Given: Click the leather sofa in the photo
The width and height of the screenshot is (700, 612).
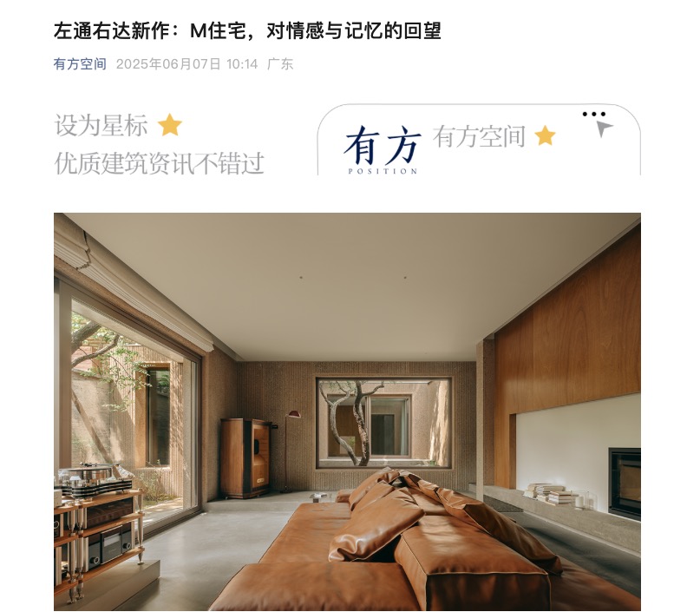Looking at the screenshot, I should click(x=393, y=545).
